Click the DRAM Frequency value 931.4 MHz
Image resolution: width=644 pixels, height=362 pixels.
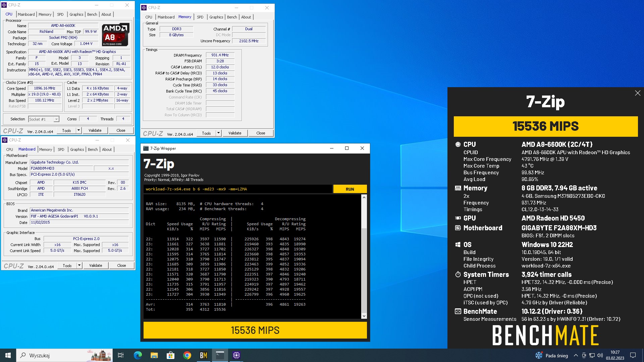[220, 55]
